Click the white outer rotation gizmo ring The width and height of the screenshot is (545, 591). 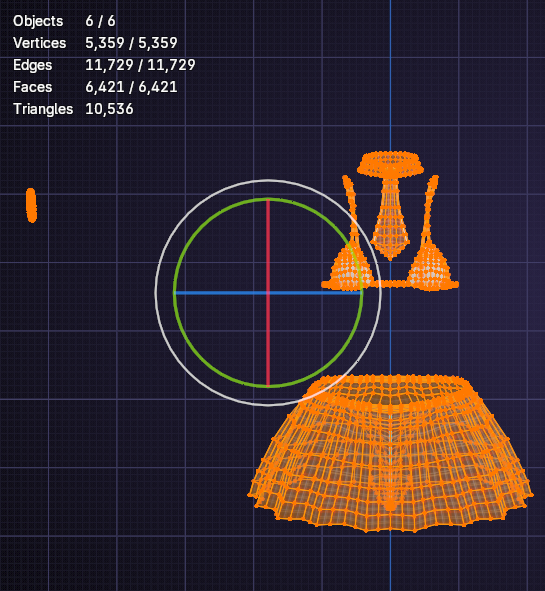156,293
